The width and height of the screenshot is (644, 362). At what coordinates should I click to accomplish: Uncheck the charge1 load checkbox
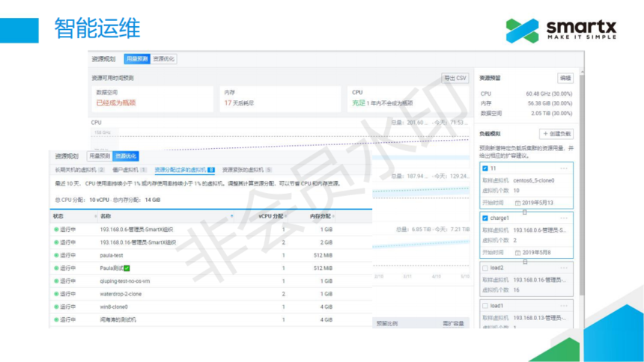485,218
